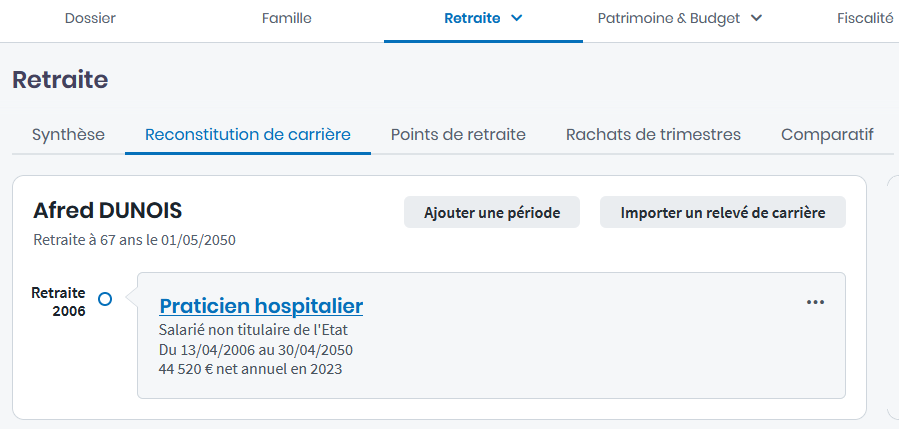Click the Afred DUNOIS name heading
Screen dimensions: 899x429
[107, 210]
